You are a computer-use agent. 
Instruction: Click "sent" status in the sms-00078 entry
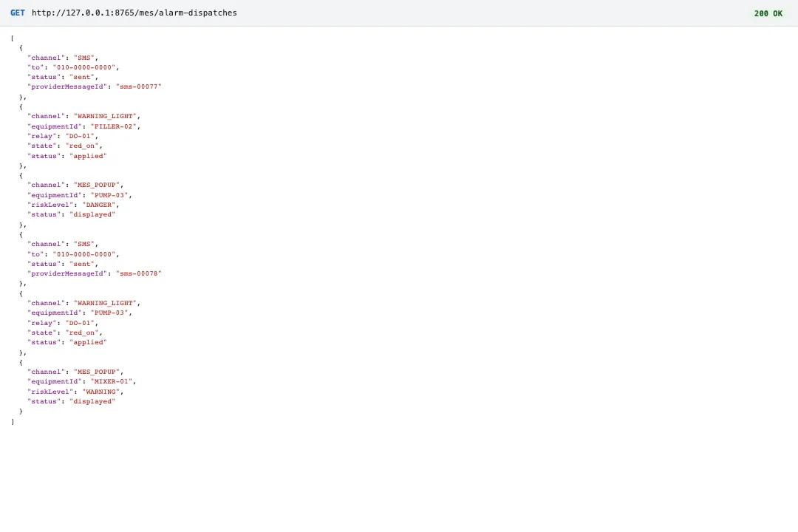(82, 264)
